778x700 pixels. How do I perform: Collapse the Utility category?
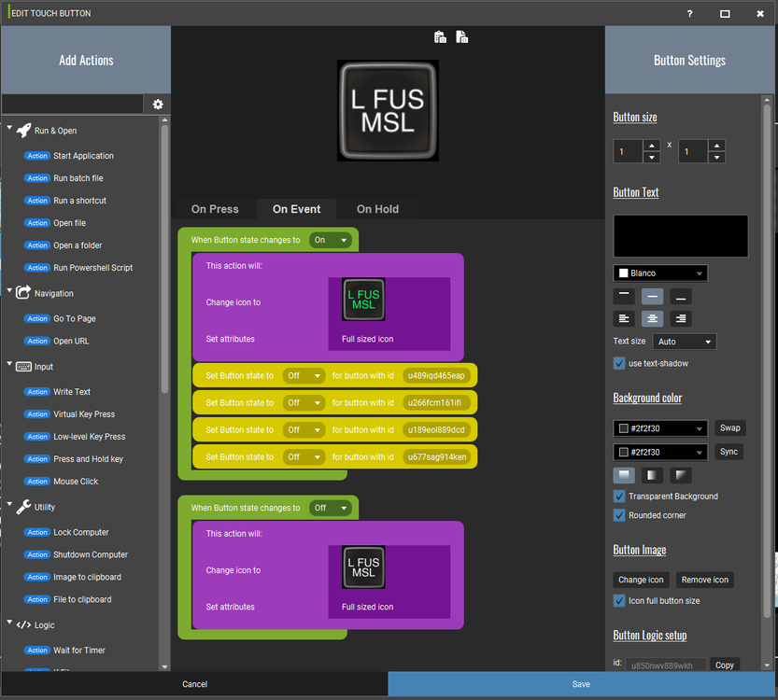[x=9, y=504]
